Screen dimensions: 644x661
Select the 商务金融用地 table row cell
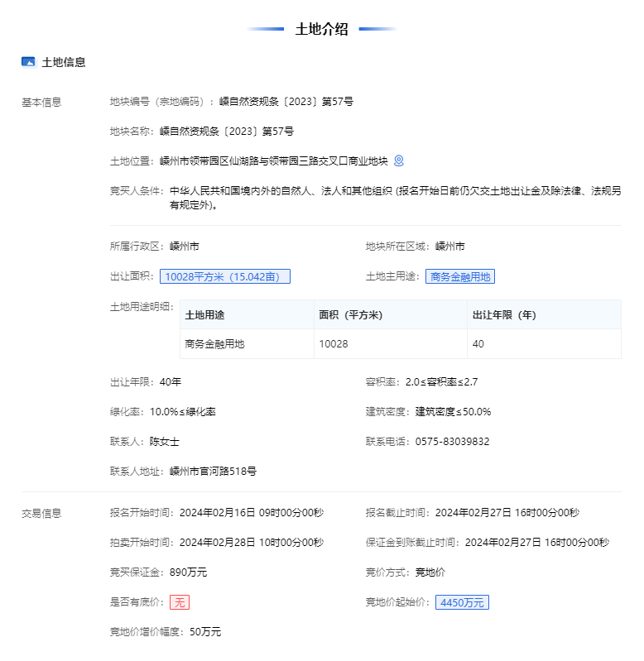pyautogui.click(x=214, y=344)
